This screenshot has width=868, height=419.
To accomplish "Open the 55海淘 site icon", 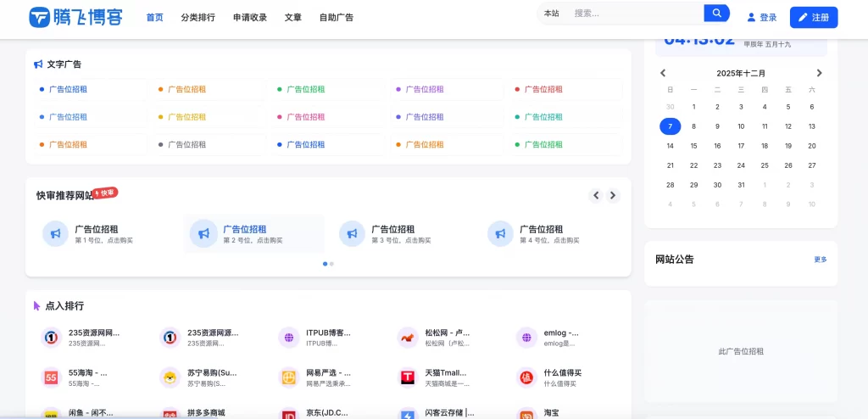I will [x=52, y=377].
